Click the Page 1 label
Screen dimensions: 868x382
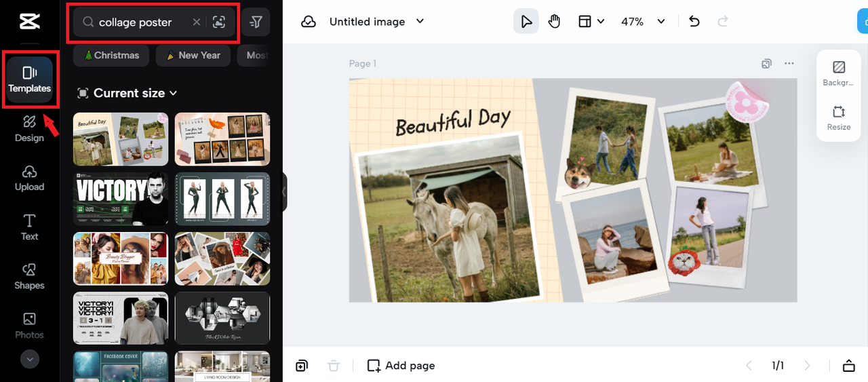pos(363,64)
